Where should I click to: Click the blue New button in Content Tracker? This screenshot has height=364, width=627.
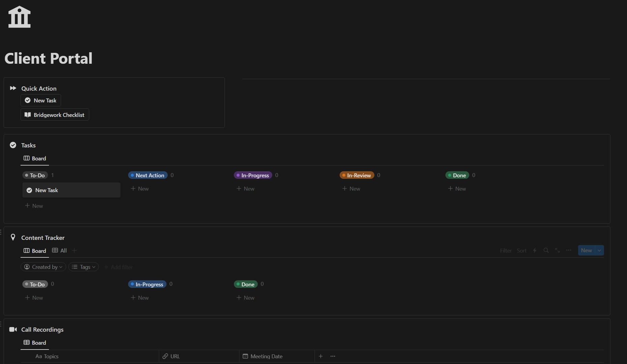[x=586, y=250]
